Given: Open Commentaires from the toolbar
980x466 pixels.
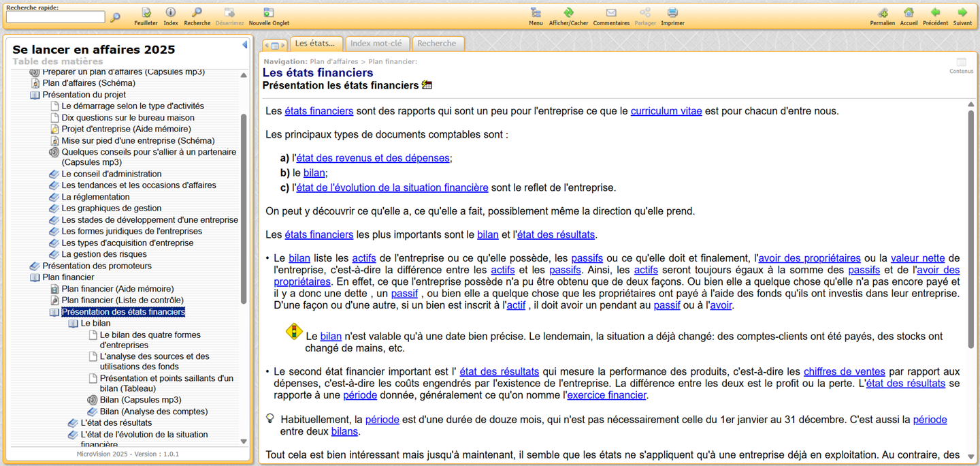Looking at the screenshot, I should coord(611,13).
